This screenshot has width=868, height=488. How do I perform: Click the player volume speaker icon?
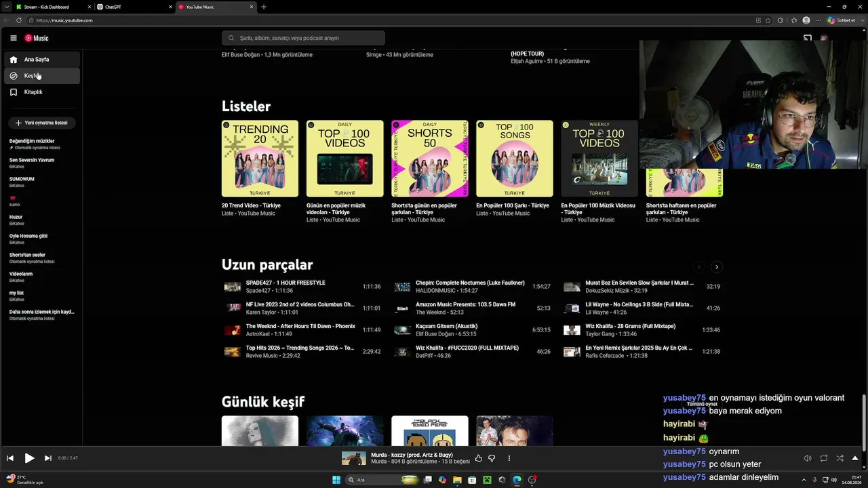point(808,458)
